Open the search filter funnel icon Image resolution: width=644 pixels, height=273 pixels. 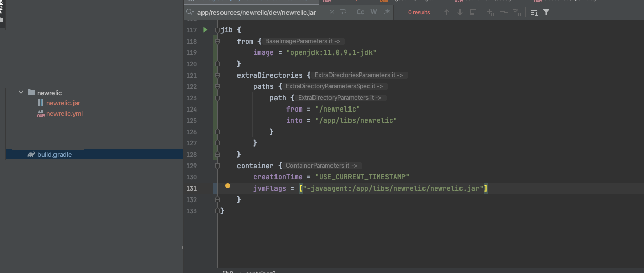[546, 12]
